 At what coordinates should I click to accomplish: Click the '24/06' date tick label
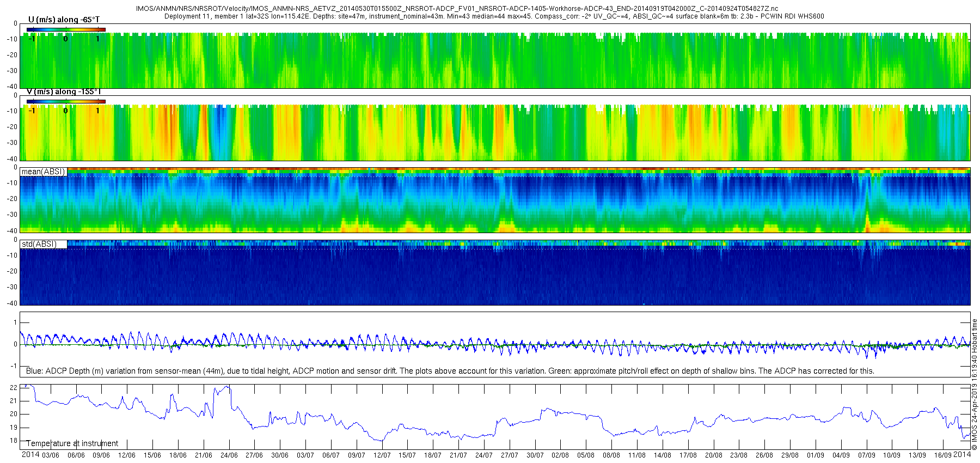(x=229, y=455)
